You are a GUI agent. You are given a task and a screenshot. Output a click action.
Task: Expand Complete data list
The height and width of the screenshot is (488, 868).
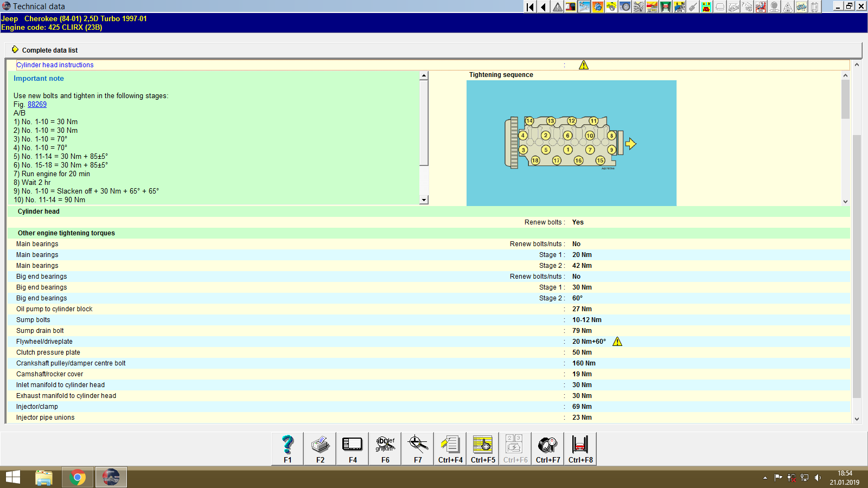(x=49, y=50)
